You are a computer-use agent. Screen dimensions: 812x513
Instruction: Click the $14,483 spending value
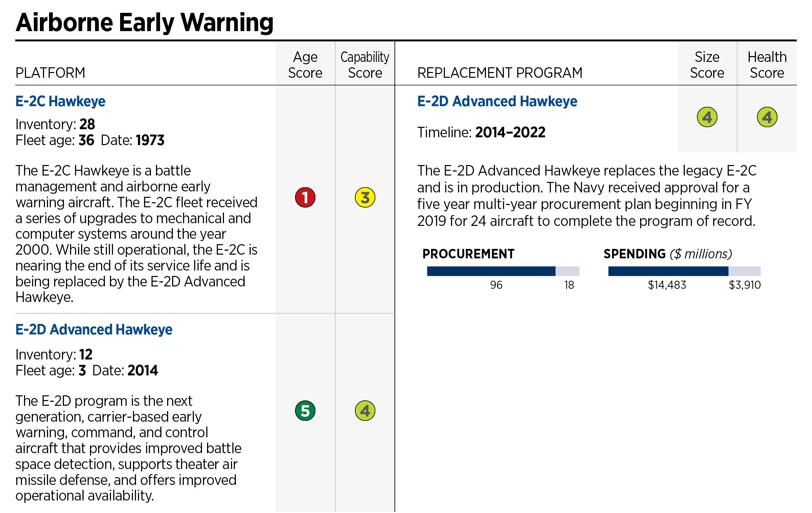(667, 285)
